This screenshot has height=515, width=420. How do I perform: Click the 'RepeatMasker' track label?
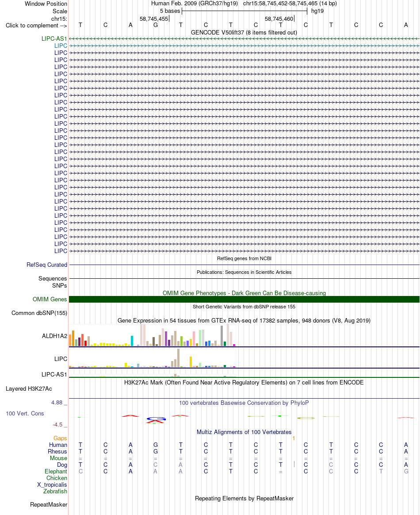[49, 505]
